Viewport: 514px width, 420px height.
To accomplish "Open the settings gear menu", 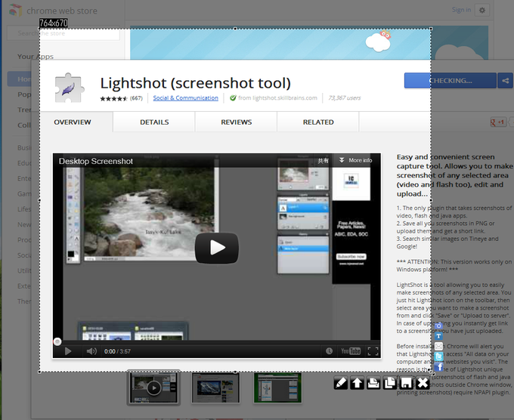I will [482, 10].
